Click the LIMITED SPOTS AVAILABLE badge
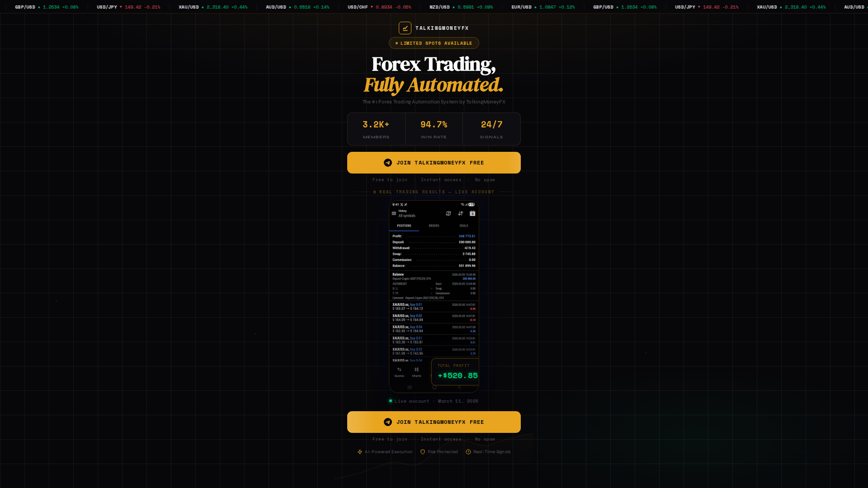The height and width of the screenshot is (488, 868). tap(434, 43)
